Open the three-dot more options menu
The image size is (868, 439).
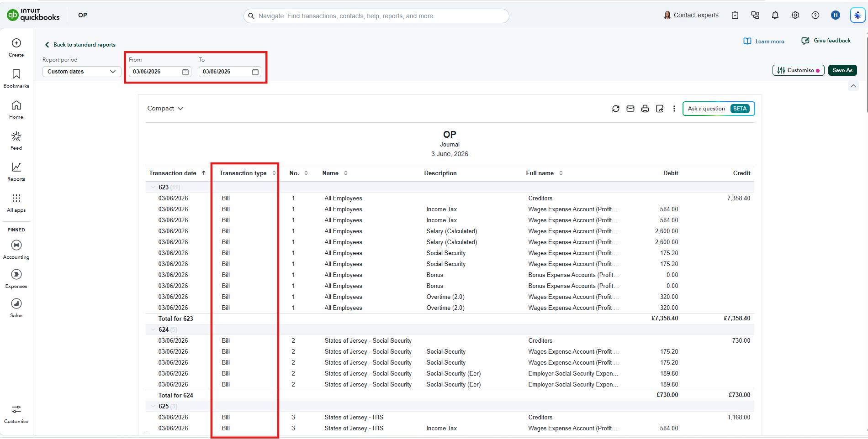[674, 109]
